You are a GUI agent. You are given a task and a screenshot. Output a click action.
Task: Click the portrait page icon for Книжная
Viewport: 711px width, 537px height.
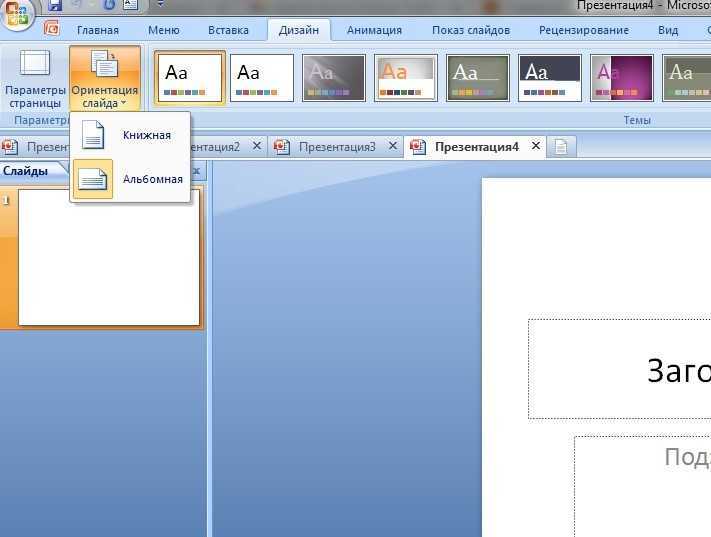tap(93, 135)
